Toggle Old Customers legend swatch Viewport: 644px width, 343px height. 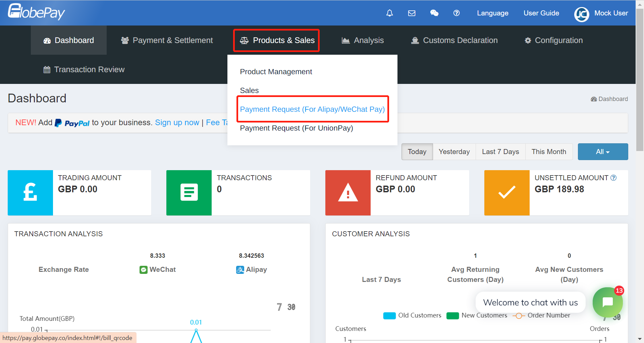click(389, 316)
